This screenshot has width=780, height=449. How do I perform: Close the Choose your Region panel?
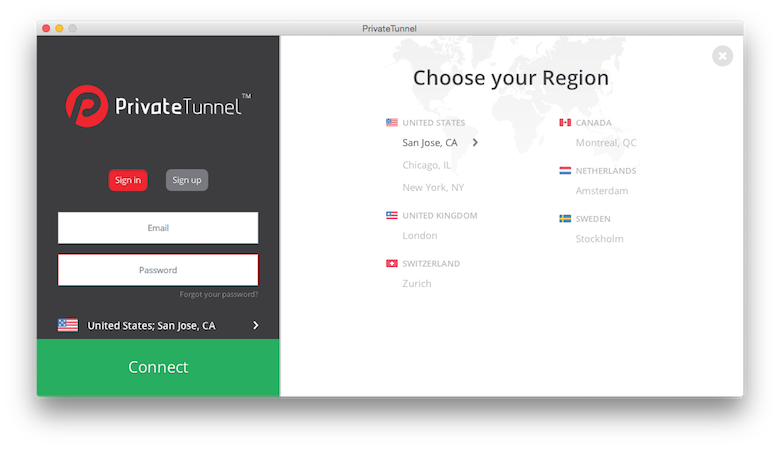722,56
